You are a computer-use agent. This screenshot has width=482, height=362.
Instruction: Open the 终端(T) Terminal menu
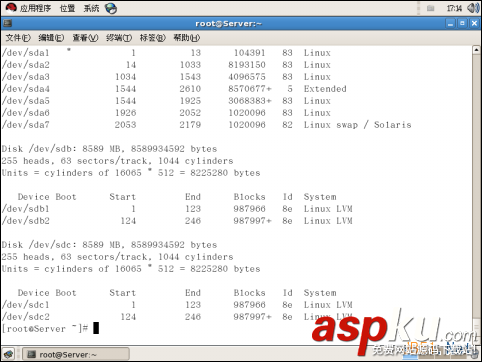[119, 38]
